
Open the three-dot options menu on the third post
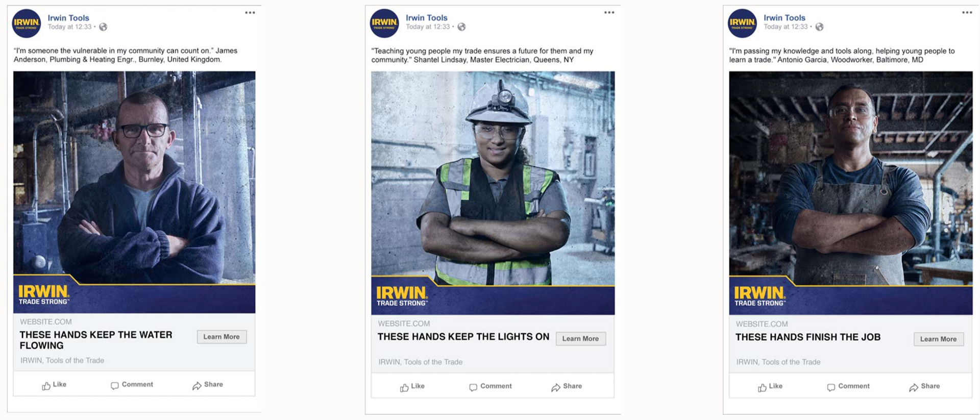(x=967, y=13)
